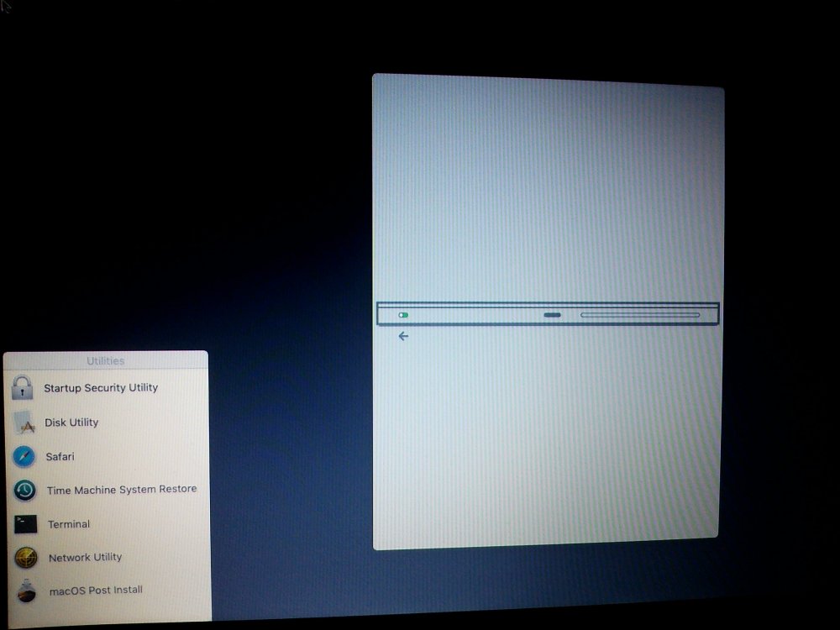This screenshot has height=630, width=840.
Task: Click the Utilities menu header
Action: (x=106, y=360)
